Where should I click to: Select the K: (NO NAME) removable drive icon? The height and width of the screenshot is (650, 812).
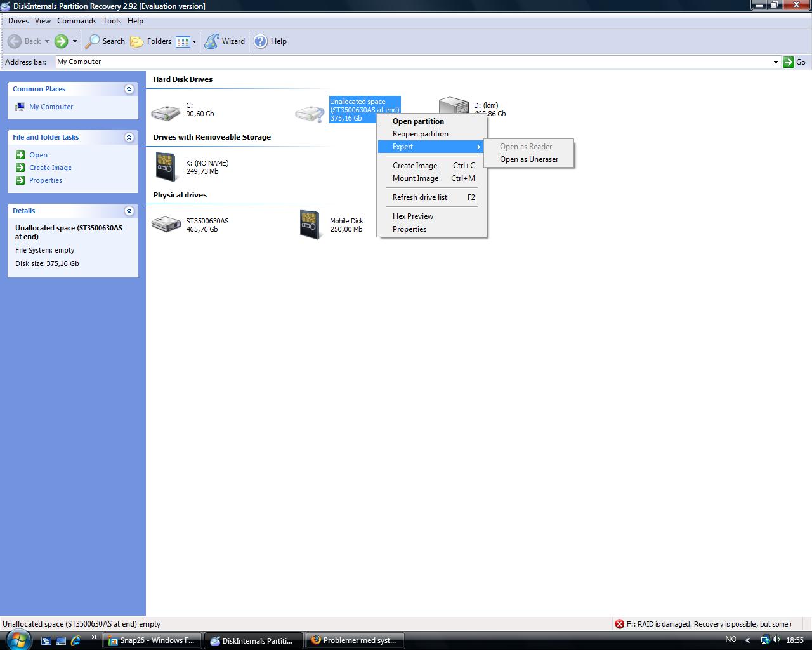166,167
